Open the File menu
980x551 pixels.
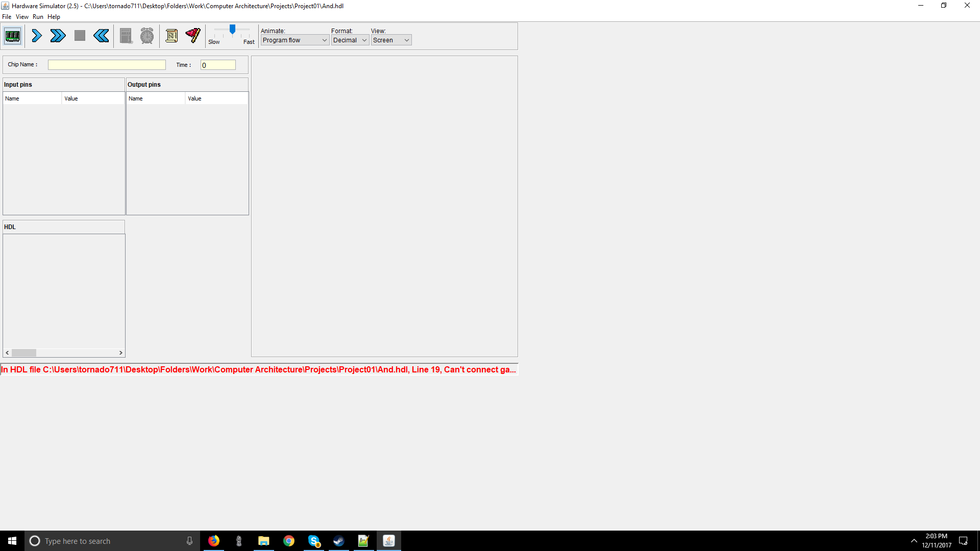click(x=7, y=17)
